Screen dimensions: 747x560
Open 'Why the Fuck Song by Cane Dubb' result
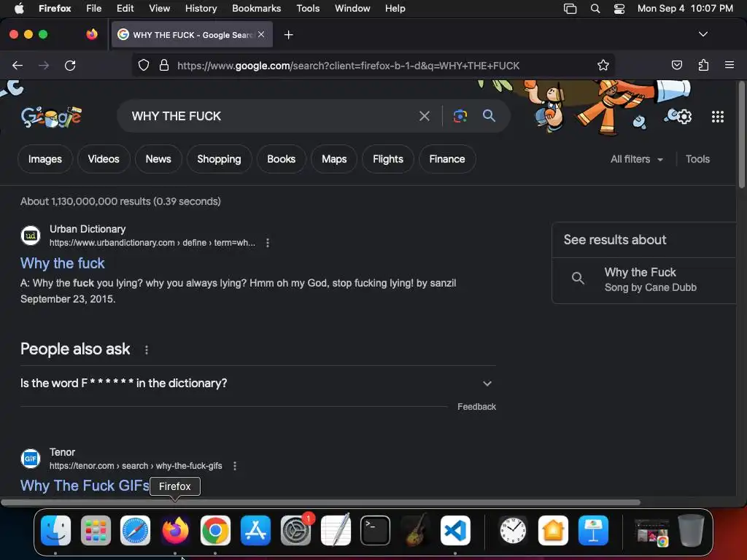coord(644,280)
